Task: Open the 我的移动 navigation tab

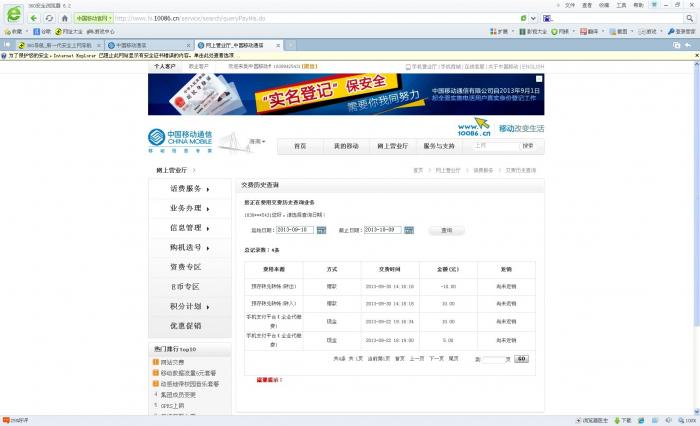Action: tap(346, 146)
